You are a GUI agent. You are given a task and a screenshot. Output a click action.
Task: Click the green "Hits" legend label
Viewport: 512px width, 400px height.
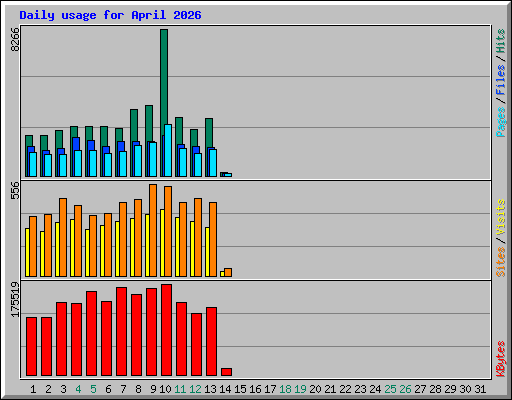501,41
